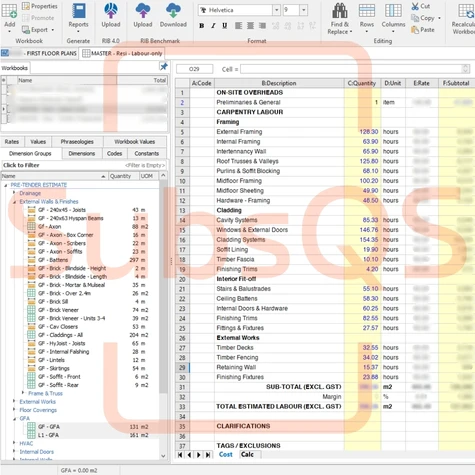Expand the HVAC group
The image size is (475, 475).
(14, 443)
